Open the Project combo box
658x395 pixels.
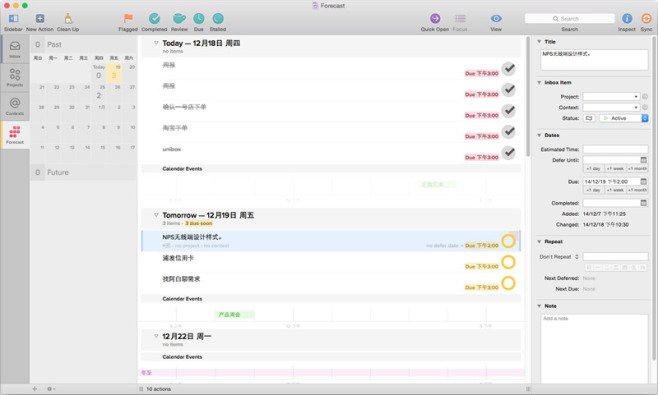click(x=611, y=97)
